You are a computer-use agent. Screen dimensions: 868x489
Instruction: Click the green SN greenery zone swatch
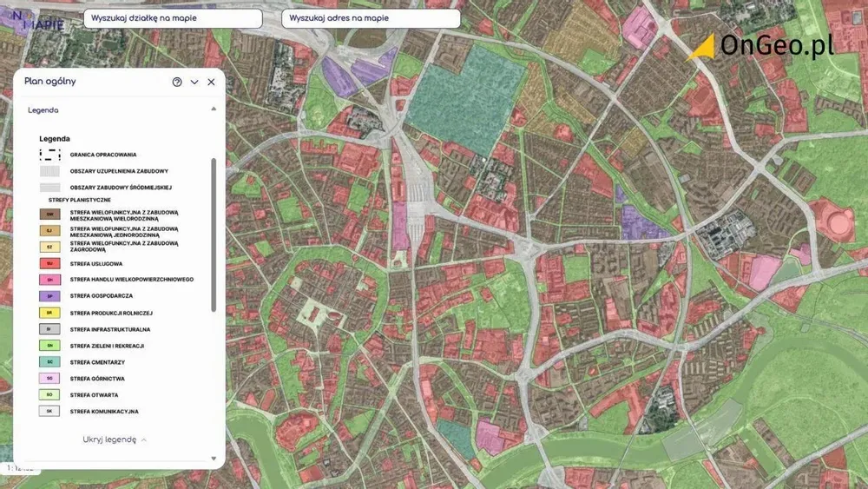pyautogui.click(x=49, y=346)
